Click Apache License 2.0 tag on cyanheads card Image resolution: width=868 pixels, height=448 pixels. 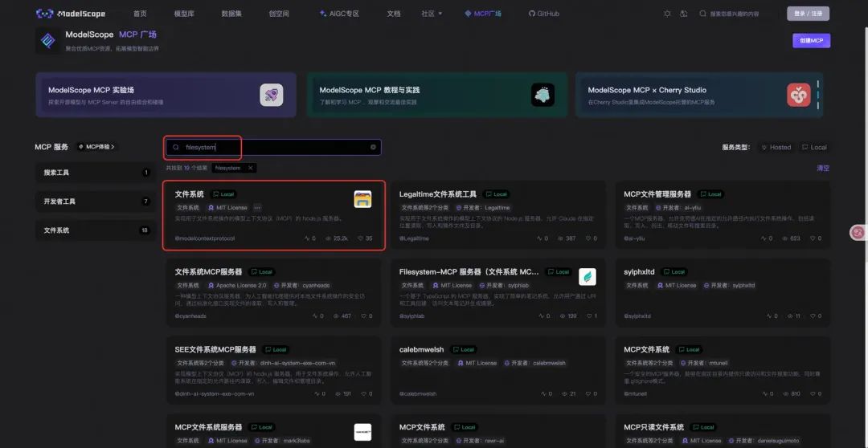coord(237,285)
